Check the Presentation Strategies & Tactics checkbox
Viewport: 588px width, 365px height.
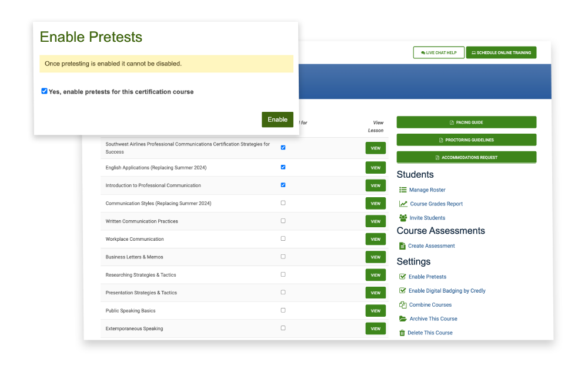coord(283,293)
